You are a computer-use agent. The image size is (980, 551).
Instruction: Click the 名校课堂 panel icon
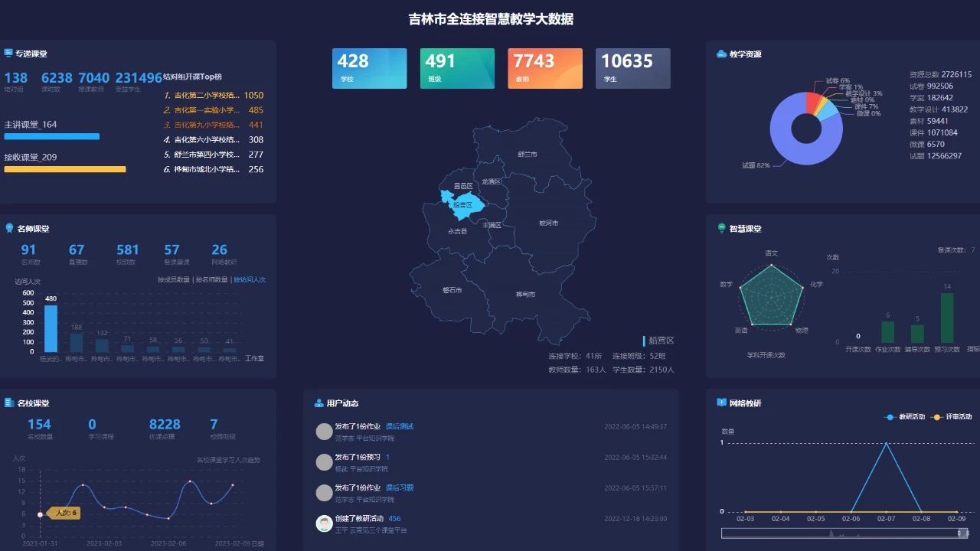[x=8, y=403]
